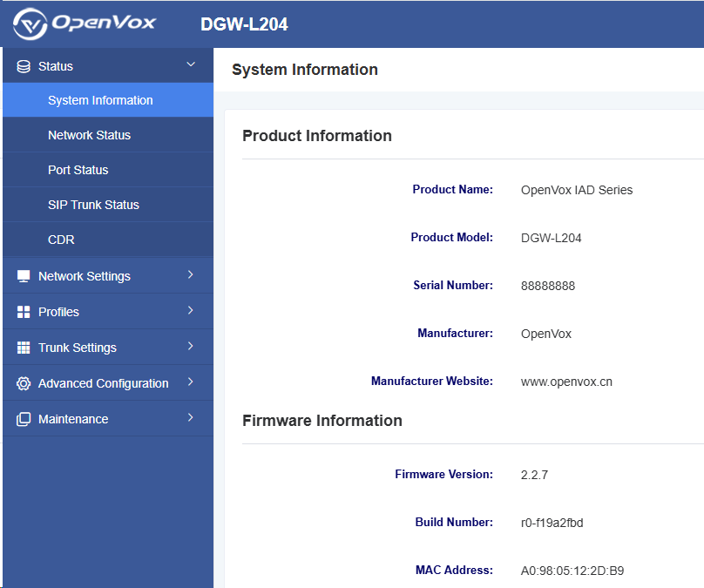Click the Firmware Version label

444,475
